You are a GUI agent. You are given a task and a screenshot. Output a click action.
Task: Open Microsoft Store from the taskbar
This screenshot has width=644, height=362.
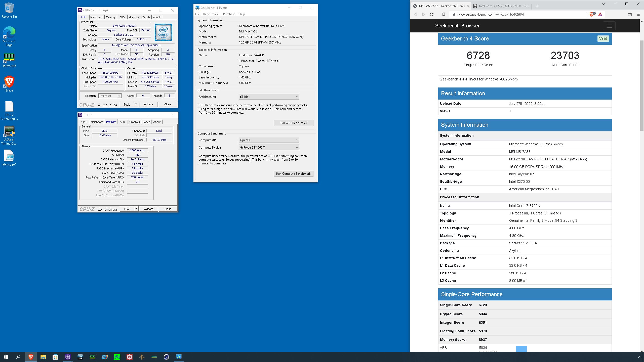click(x=55, y=357)
